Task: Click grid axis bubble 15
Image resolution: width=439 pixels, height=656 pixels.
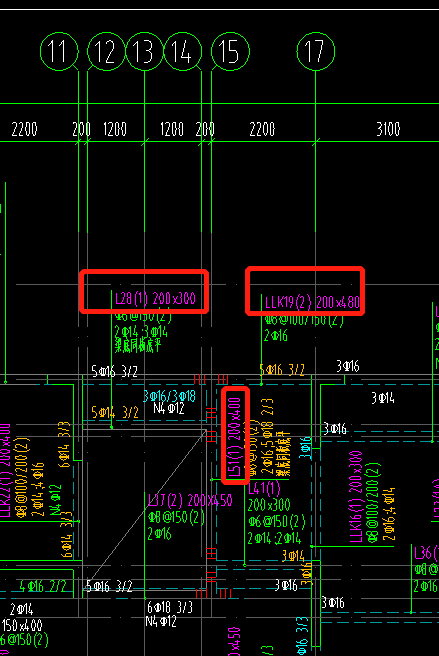Action: [x=230, y=51]
